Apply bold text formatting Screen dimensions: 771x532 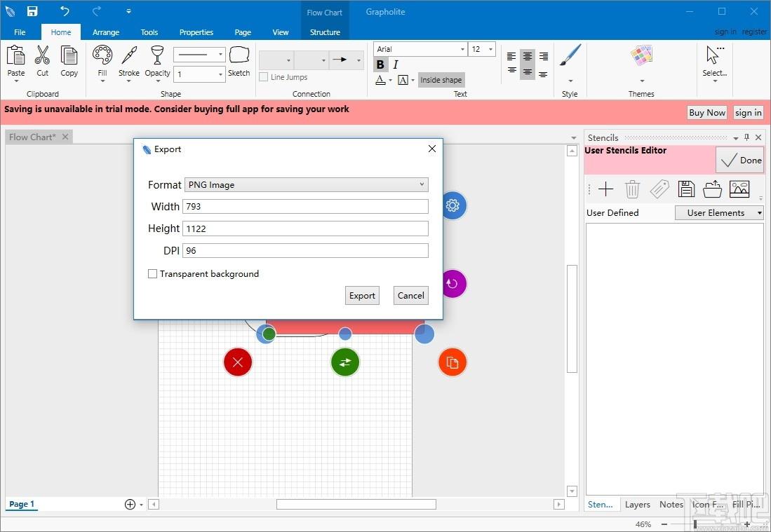pyautogui.click(x=380, y=64)
